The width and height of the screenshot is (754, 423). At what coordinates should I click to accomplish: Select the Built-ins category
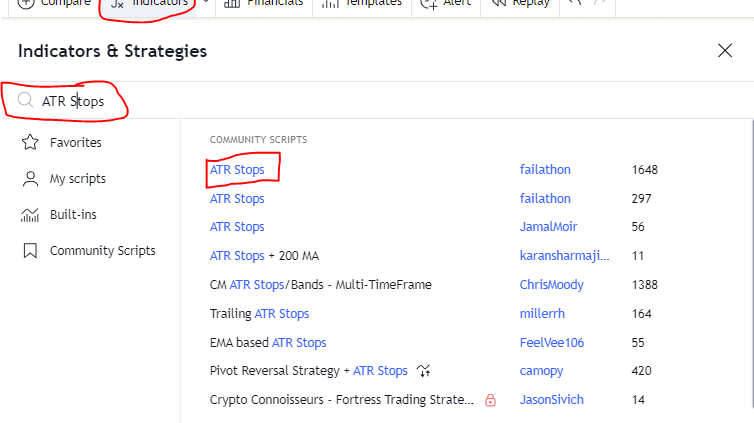72,215
